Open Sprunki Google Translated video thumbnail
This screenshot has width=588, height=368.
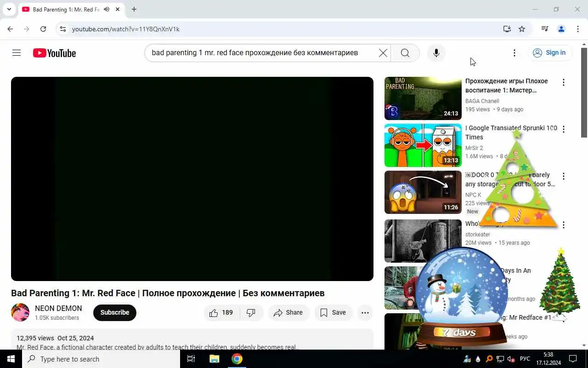coord(423,145)
